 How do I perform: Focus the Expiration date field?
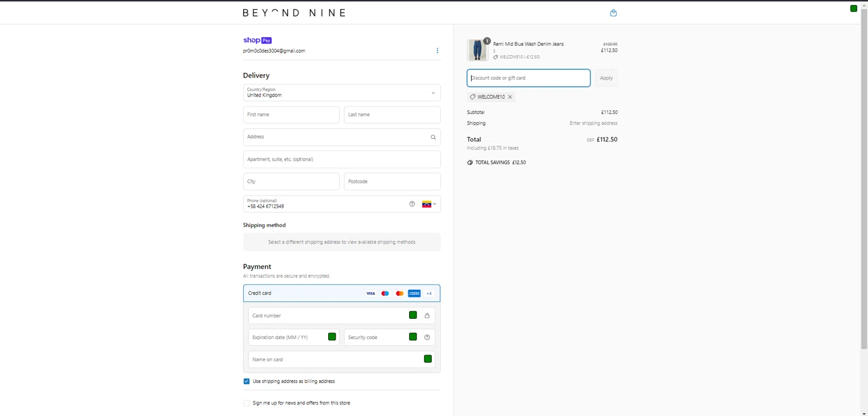(294, 337)
